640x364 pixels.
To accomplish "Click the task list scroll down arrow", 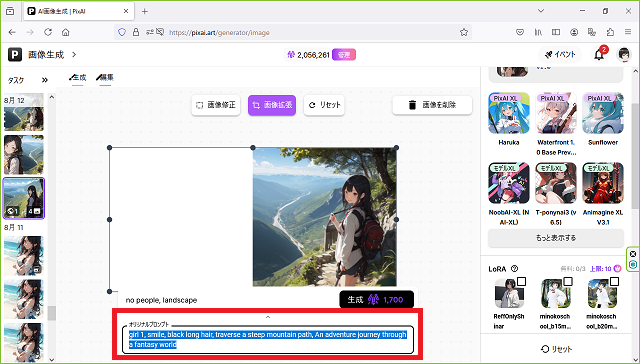I will 51,360.
